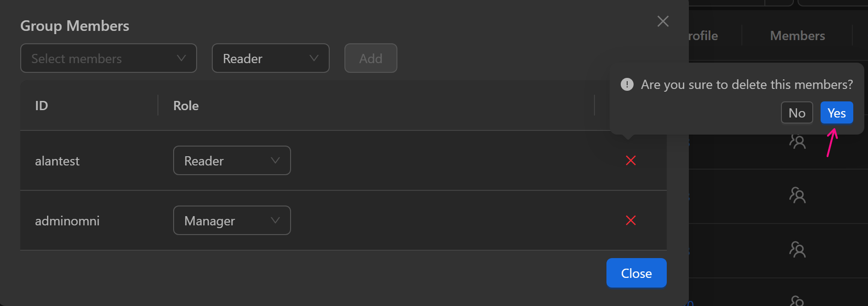Click the alantest member ID cell
This screenshot has height=306, width=868.
coord(58,161)
